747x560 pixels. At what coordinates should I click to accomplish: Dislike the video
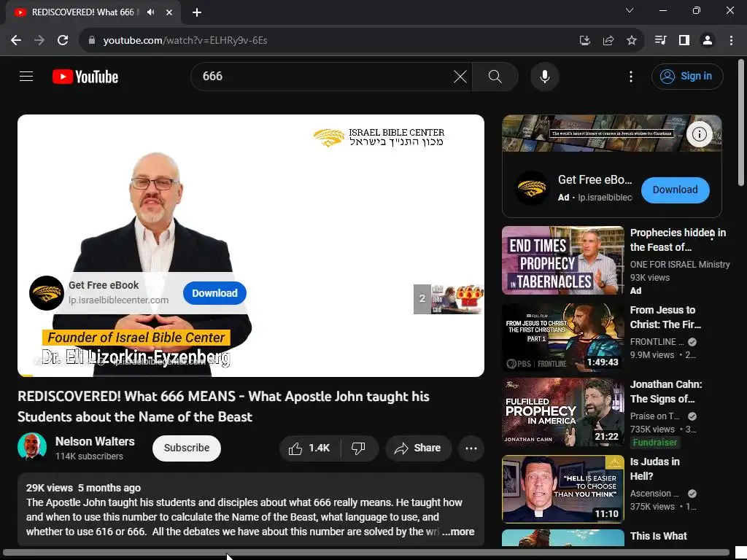[x=358, y=448]
